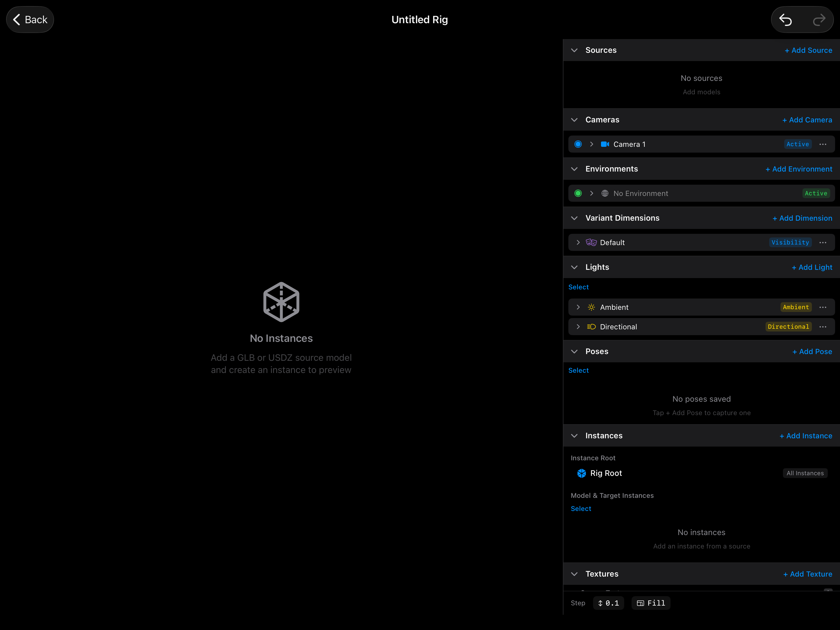This screenshot has width=840, height=630.
Task: Click Select under Model & Target Instances
Action: pos(581,509)
